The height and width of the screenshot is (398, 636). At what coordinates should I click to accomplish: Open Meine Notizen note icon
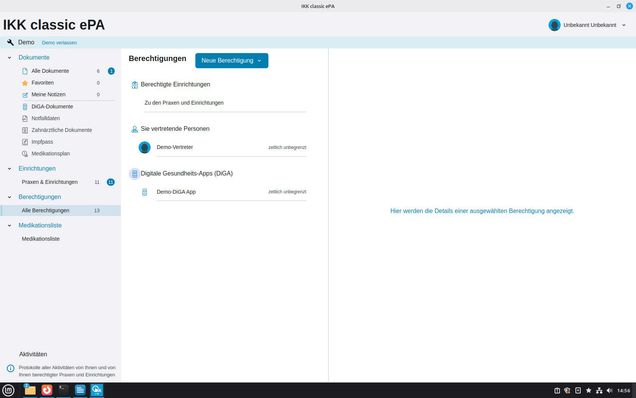point(25,95)
